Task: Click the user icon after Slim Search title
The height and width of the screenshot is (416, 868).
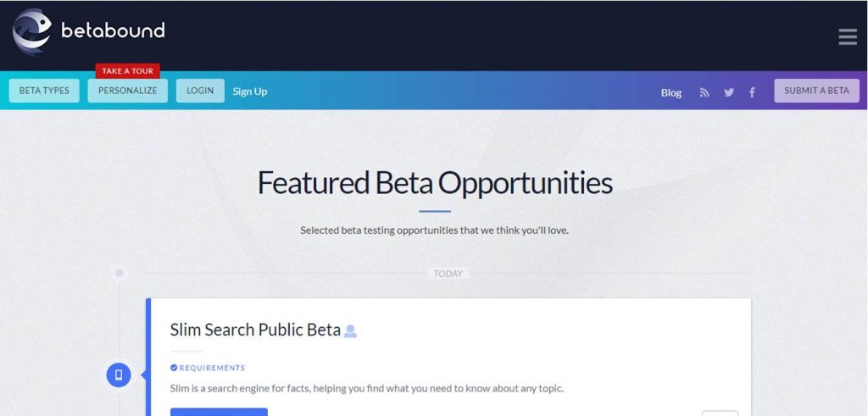Action: [x=350, y=331]
